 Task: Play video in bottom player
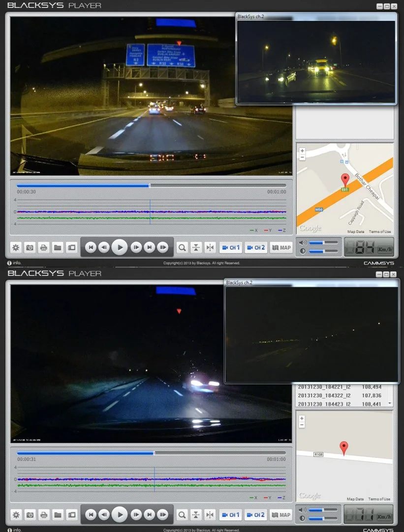click(x=120, y=515)
